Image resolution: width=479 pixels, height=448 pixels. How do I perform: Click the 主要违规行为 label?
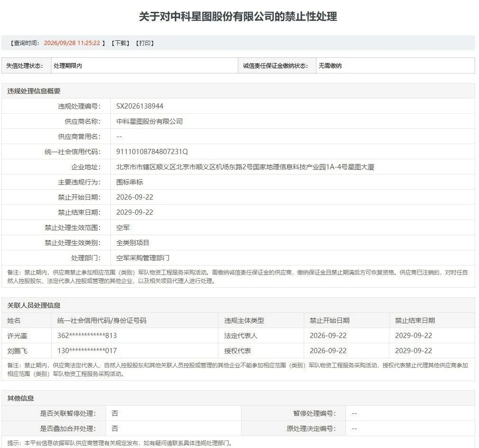point(79,182)
